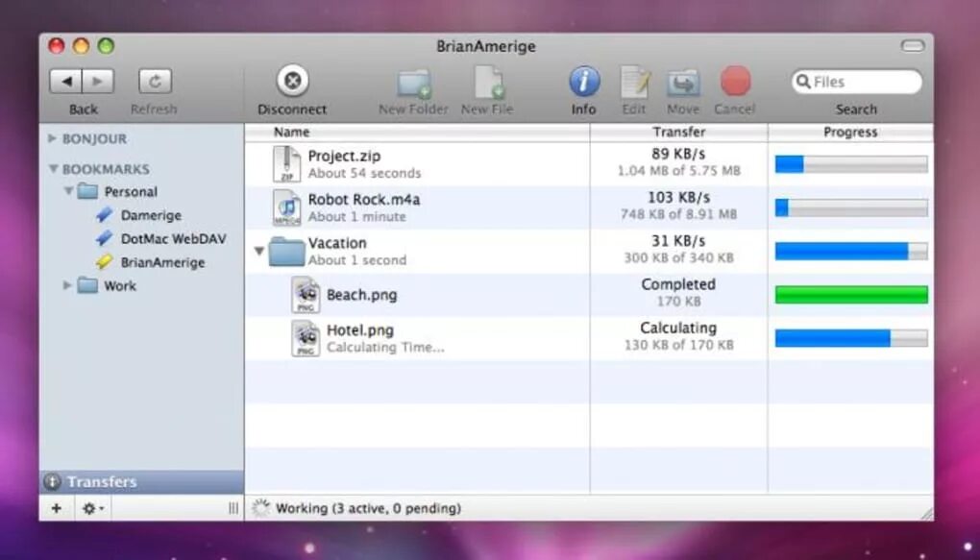
Task: Click the Work folder icon
Action: coord(87,285)
